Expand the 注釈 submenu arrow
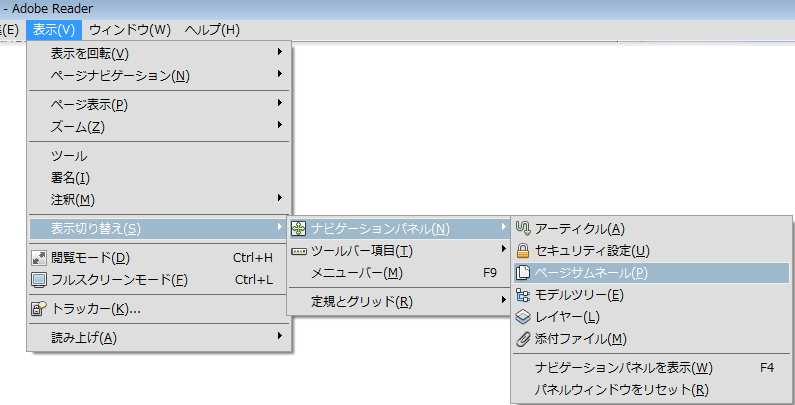Viewport: 795px width, 405px height. coord(279,198)
